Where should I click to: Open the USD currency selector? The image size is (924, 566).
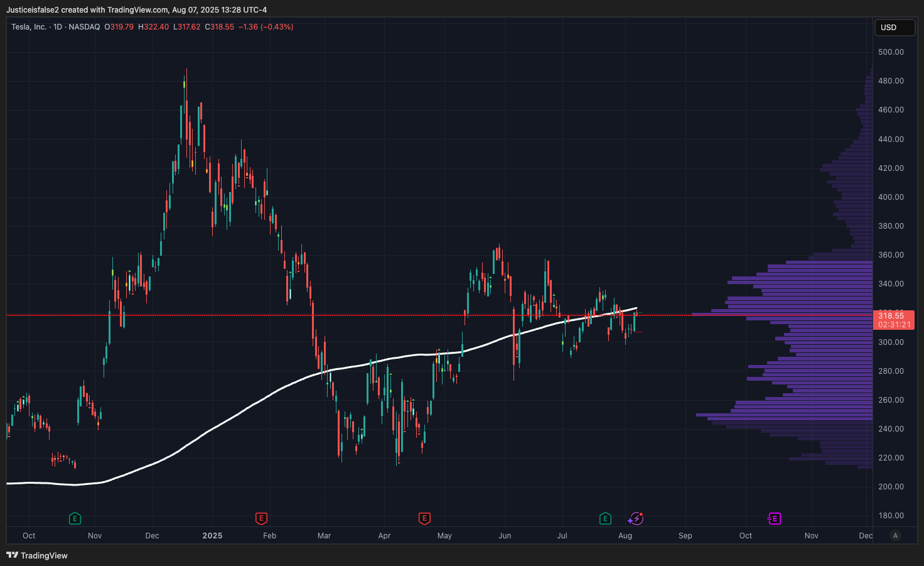[x=894, y=28]
